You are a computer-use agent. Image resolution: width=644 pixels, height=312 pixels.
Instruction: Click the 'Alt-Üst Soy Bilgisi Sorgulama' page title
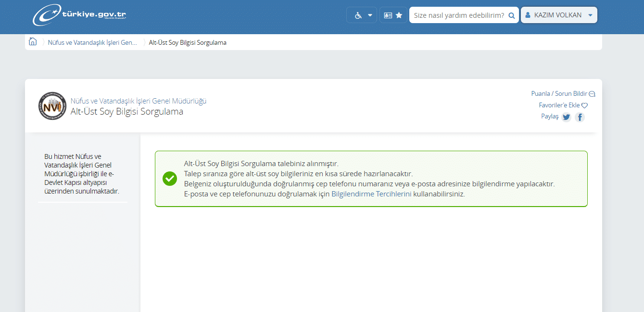click(127, 112)
